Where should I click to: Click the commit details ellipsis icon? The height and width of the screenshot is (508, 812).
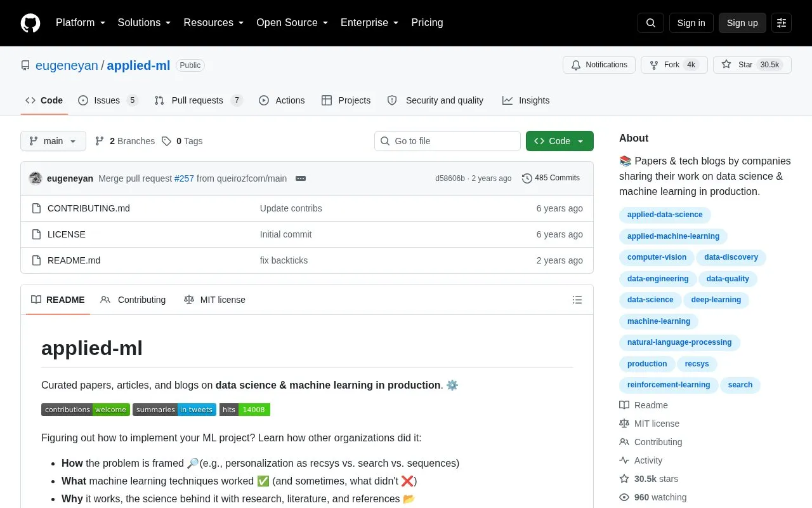(301, 178)
